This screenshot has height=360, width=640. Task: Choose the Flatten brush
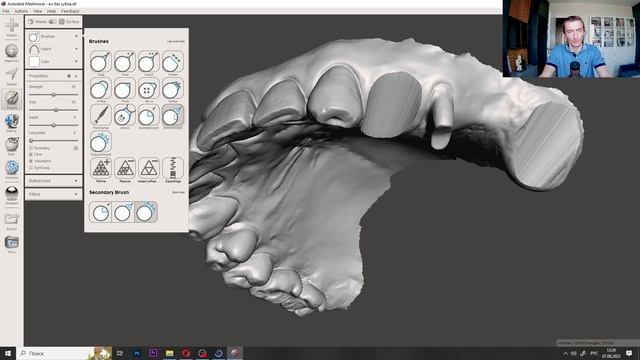coord(173,62)
